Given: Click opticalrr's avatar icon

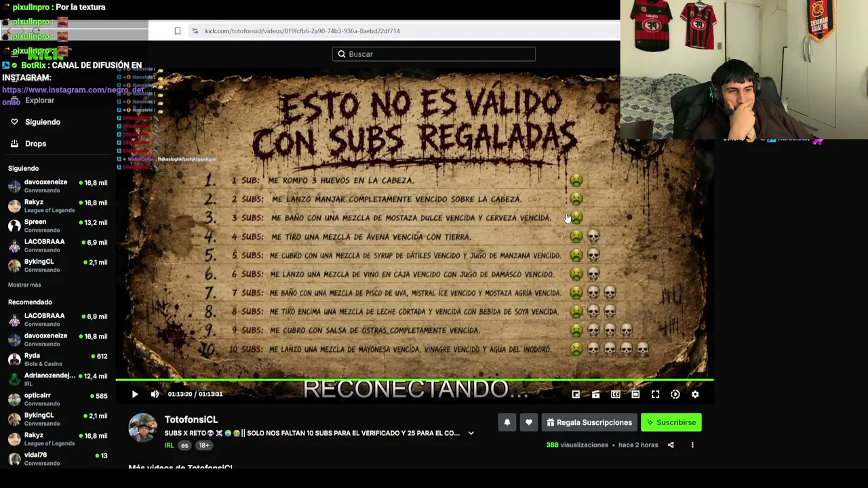Looking at the screenshot, I should [14, 399].
